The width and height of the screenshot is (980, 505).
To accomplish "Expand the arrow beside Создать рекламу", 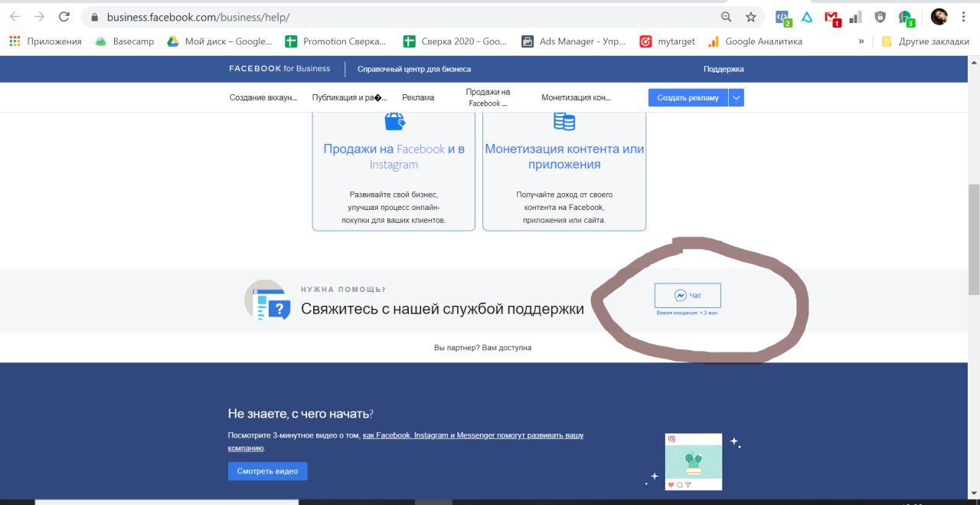I will 736,97.
